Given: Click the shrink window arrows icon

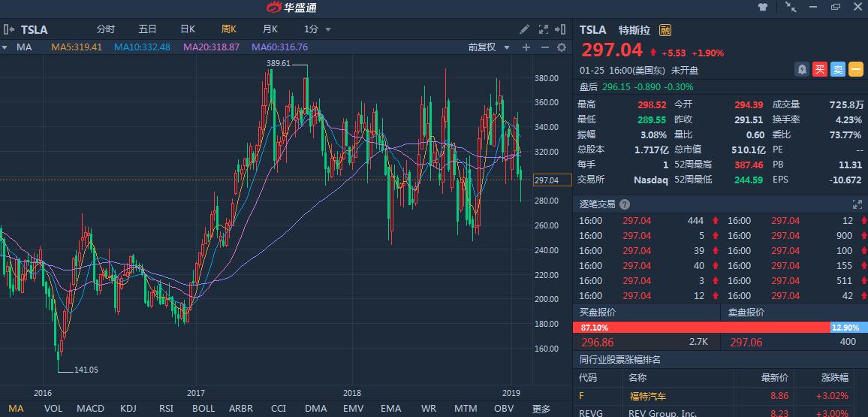Looking at the screenshot, I should [791, 8].
